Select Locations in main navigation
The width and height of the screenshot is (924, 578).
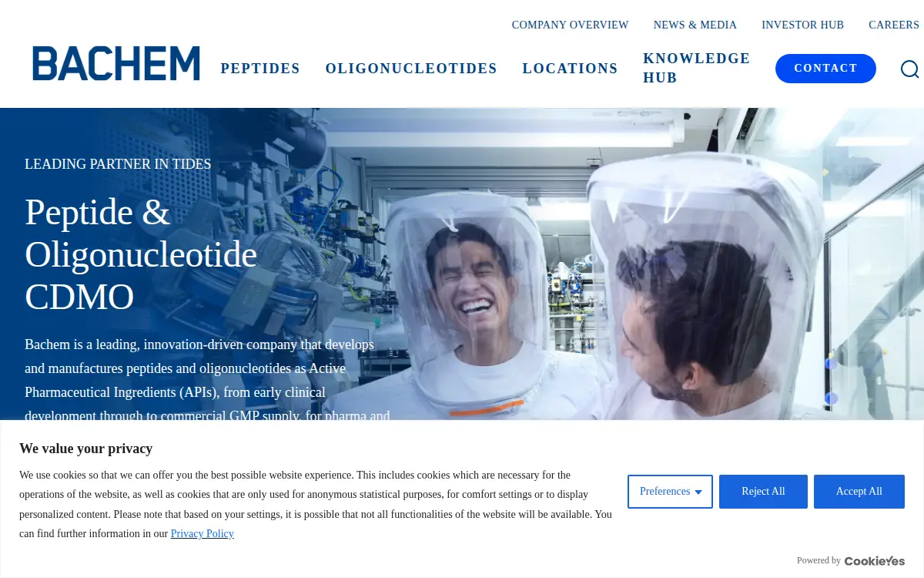[571, 69]
